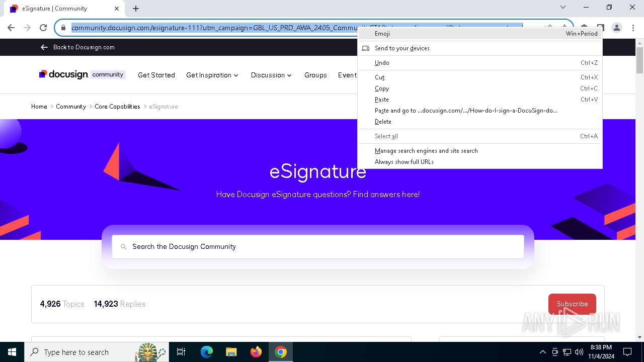
Task: Click the 14,923 Replies count
Action: tap(120, 304)
